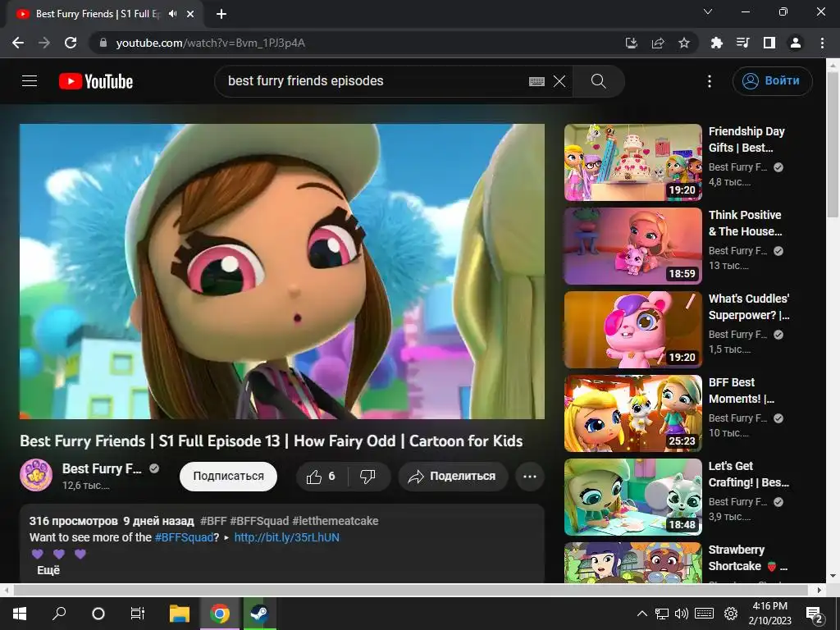
Task: Click the vertical page scrollbar
Action: click(x=833, y=144)
